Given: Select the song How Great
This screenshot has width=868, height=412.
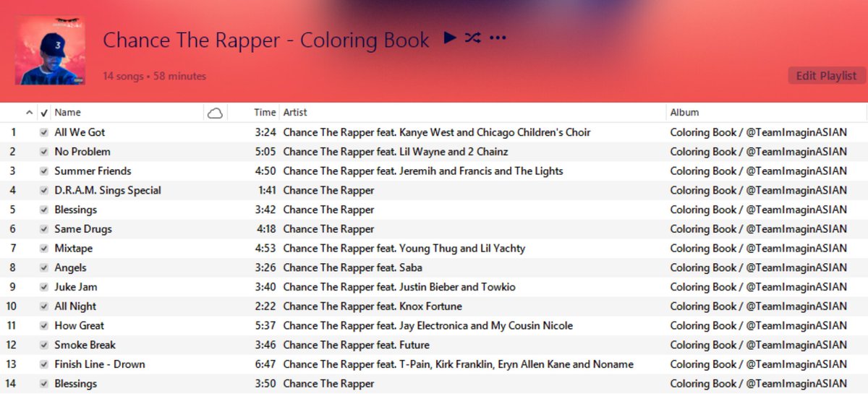Looking at the screenshot, I should (80, 326).
